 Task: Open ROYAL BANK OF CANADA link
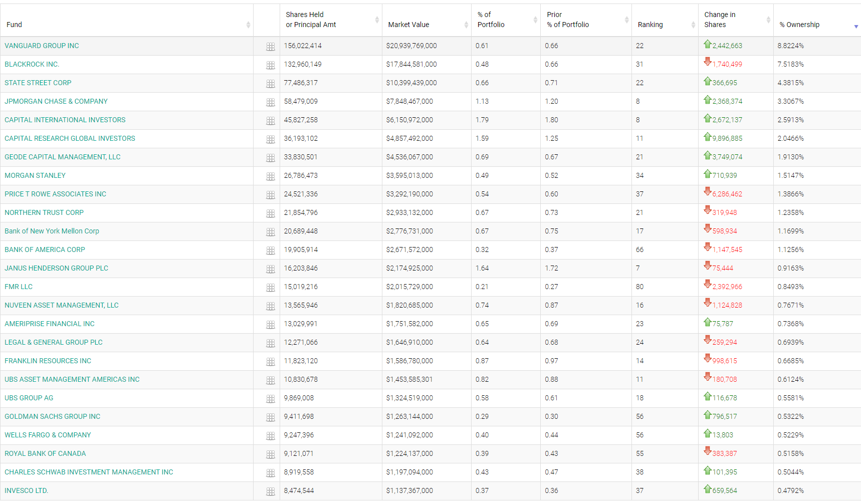45,453
